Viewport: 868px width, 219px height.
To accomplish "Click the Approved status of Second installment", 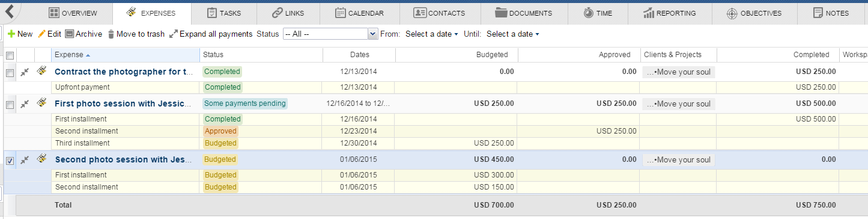I will [x=220, y=131].
